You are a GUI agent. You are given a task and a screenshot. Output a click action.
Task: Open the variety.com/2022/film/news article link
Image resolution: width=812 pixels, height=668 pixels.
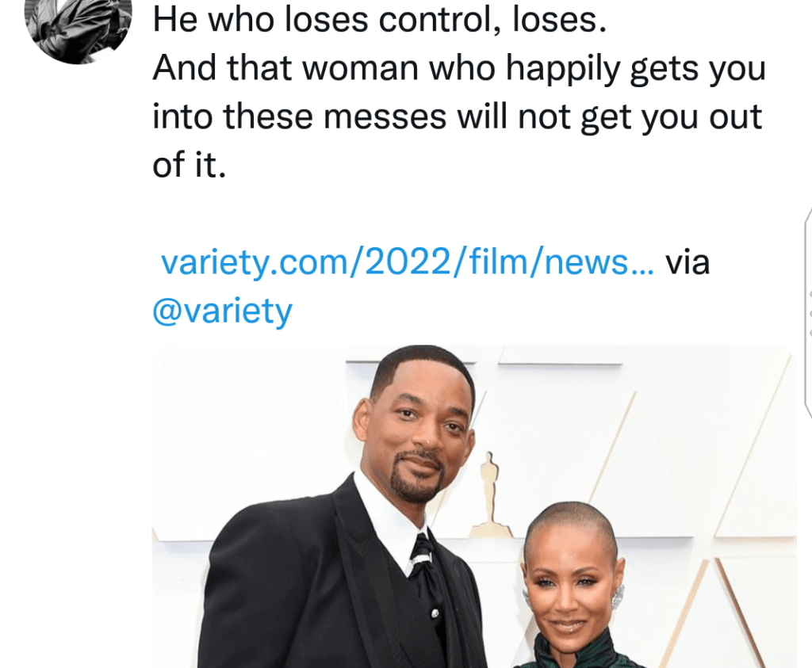408,261
